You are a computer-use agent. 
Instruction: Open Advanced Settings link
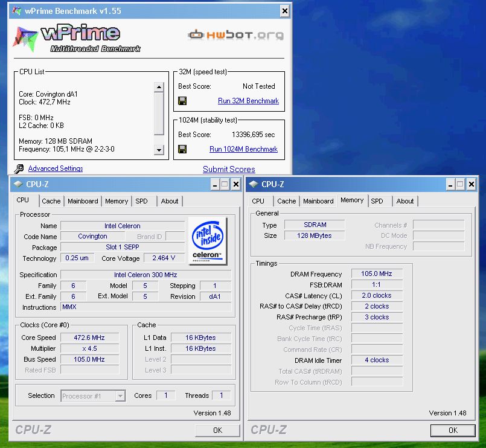pos(56,168)
